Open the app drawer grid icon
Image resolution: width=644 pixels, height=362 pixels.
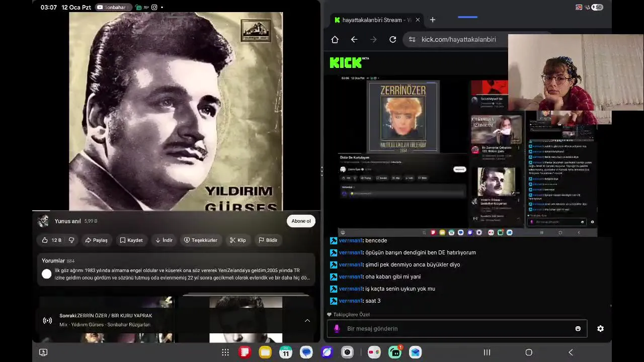click(225, 352)
